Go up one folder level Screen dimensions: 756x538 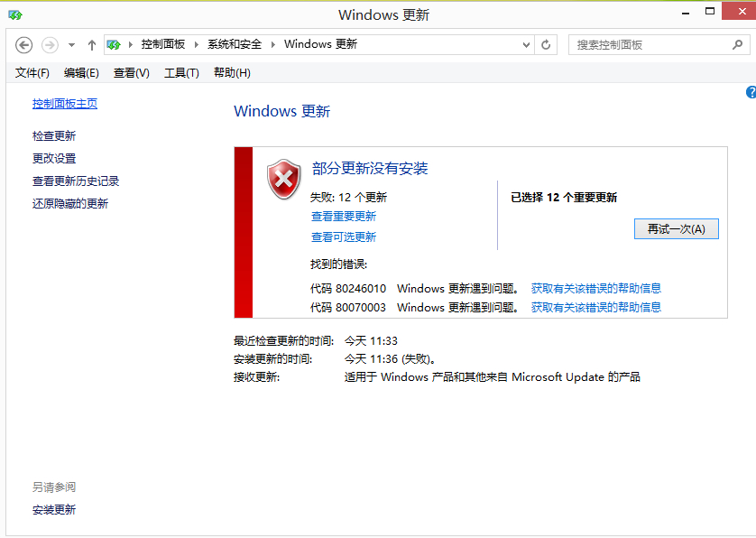[x=92, y=45]
